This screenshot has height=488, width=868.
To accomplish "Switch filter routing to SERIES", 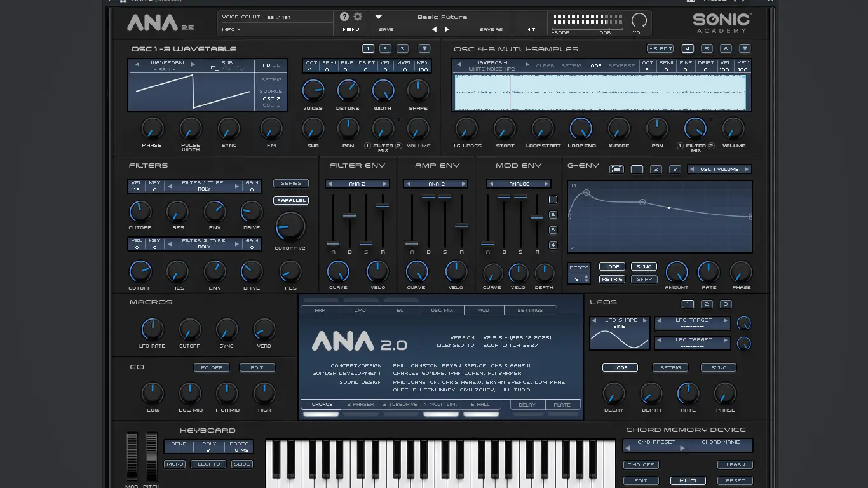I will pyautogui.click(x=291, y=183).
